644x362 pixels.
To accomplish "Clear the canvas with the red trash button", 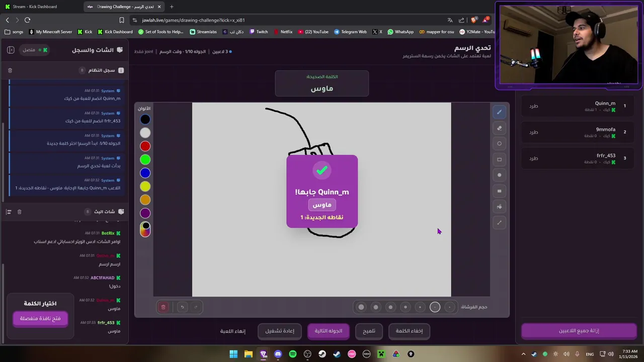I will pyautogui.click(x=163, y=307).
